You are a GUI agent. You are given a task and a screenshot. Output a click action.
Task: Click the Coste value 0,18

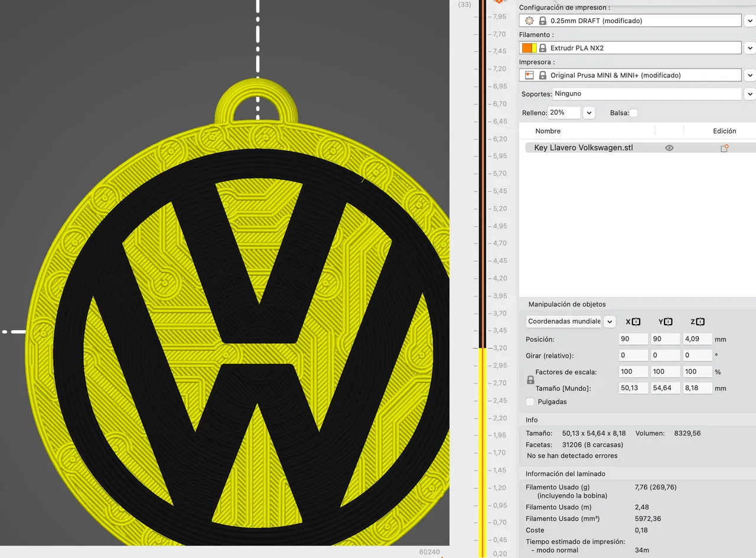click(641, 530)
